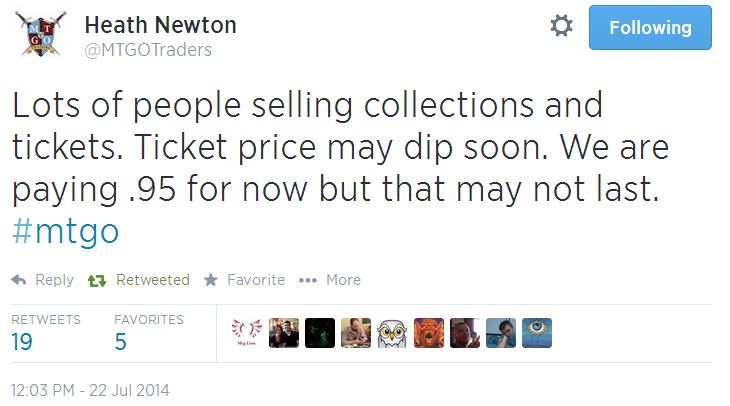Click the tweet timestamp 12:03 PM - 22 Jul 2014
This screenshot has width=730, height=406.
[x=90, y=388]
